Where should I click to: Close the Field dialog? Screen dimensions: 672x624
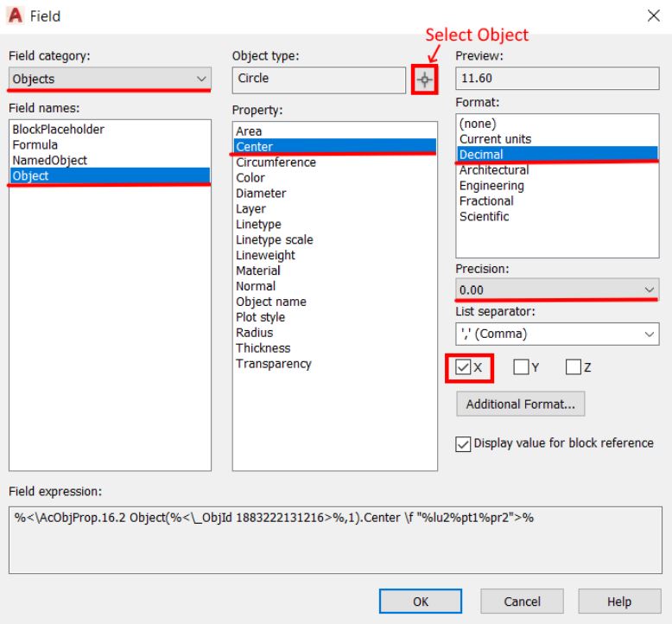coord(653,16)
